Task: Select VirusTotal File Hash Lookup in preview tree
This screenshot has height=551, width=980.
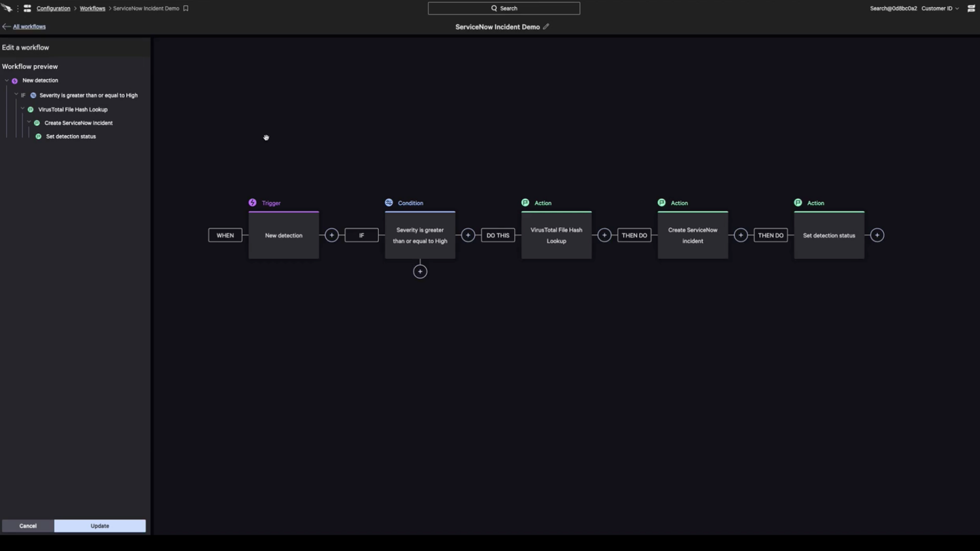Action: (73, 110)
